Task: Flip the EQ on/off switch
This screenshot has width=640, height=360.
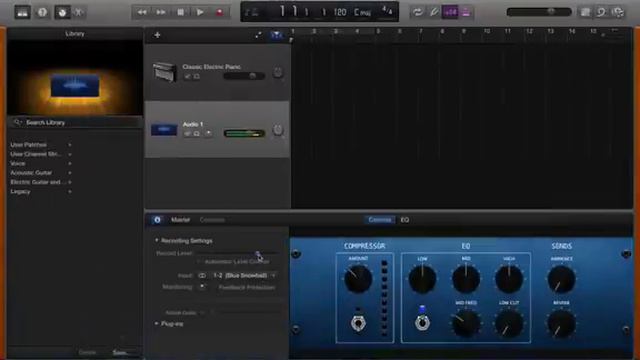Action: click(422, 322)
